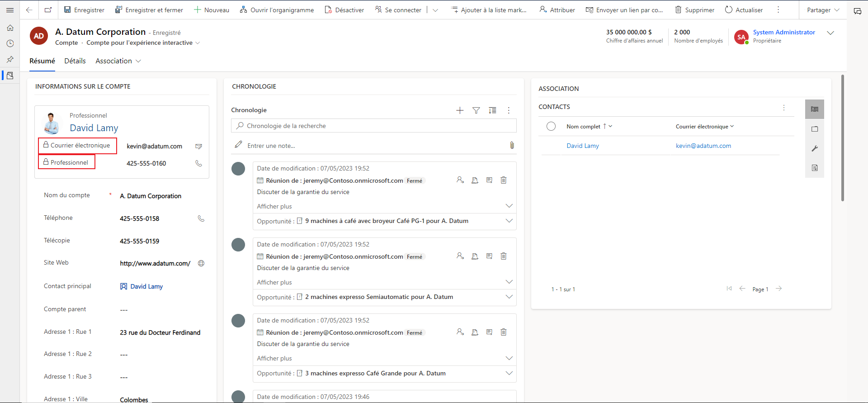Open Ouvrir l'organigramme
This screenshot has height=403, width=868.
(x=277, y=10)
